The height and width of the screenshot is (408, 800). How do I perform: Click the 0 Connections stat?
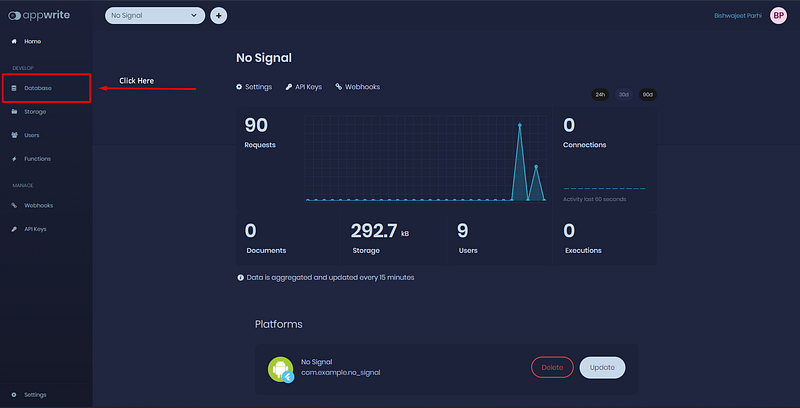click(569, 125)
